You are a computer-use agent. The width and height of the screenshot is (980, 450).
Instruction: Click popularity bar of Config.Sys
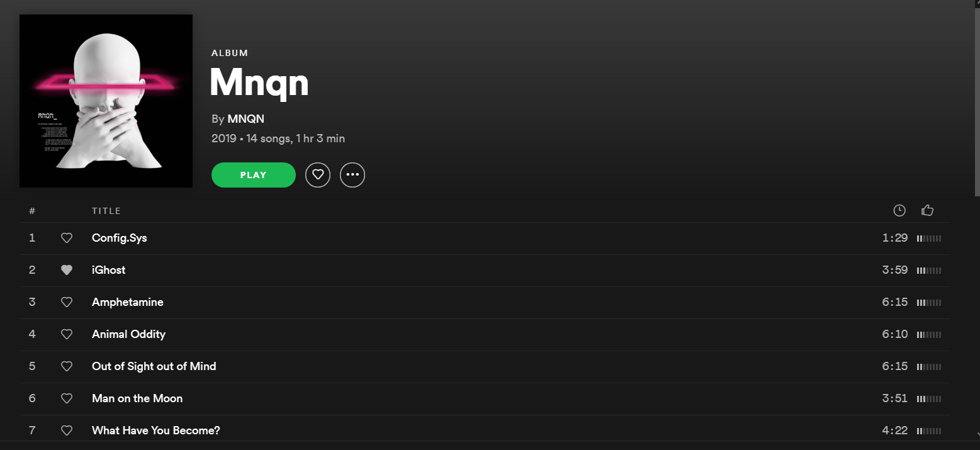929,239
